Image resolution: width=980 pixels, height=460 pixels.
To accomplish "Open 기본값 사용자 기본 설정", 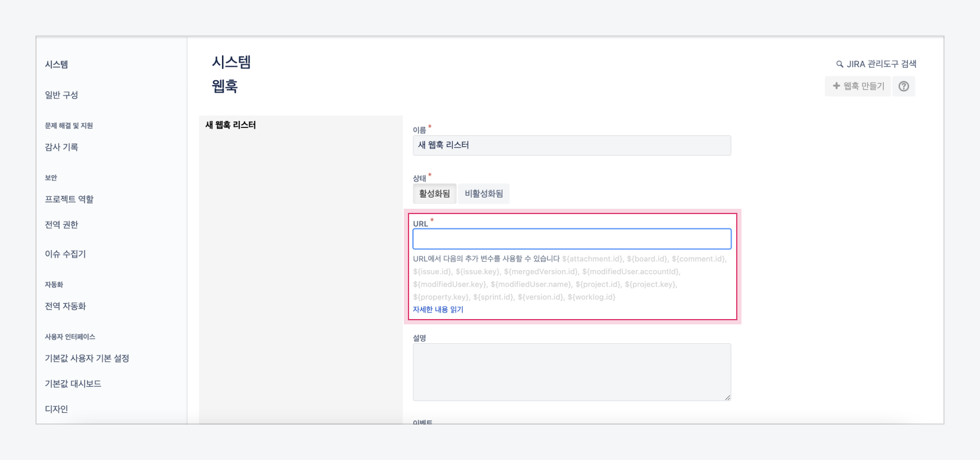I will click(x=87, y=359).
